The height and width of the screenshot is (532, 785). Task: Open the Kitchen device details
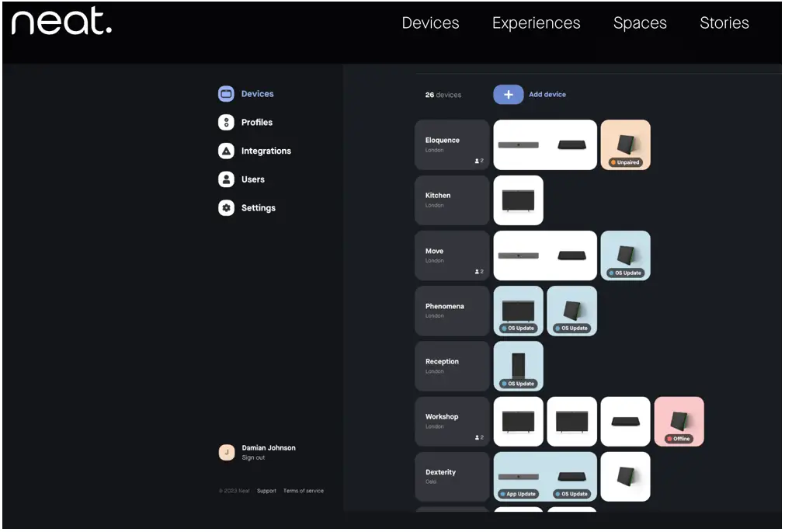pos(452,200)
